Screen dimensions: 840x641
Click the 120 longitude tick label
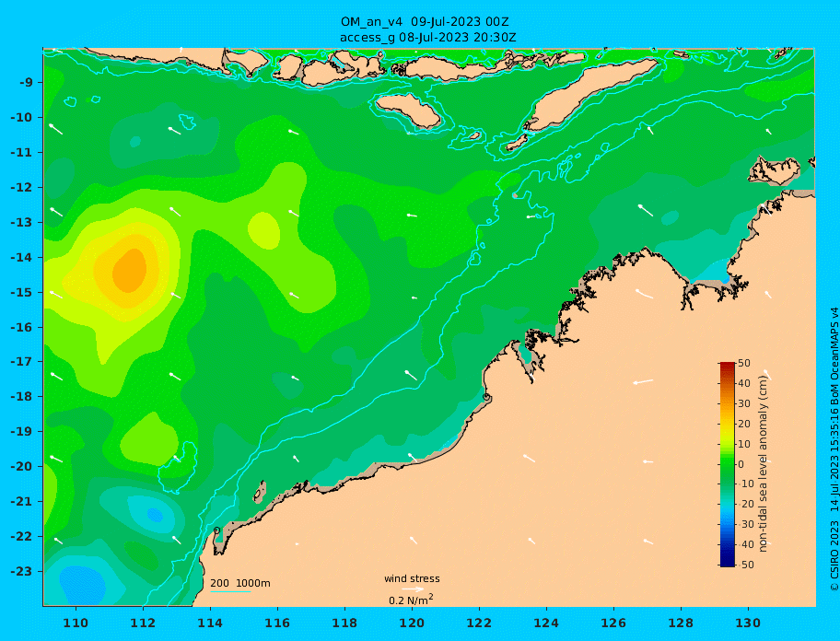[412, 623]
